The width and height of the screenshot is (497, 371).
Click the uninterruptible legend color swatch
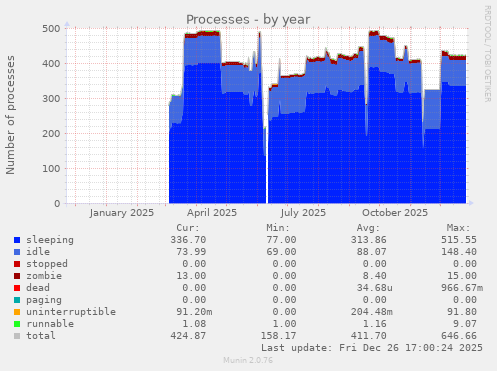pyautogui.click(x=17, y=312)
